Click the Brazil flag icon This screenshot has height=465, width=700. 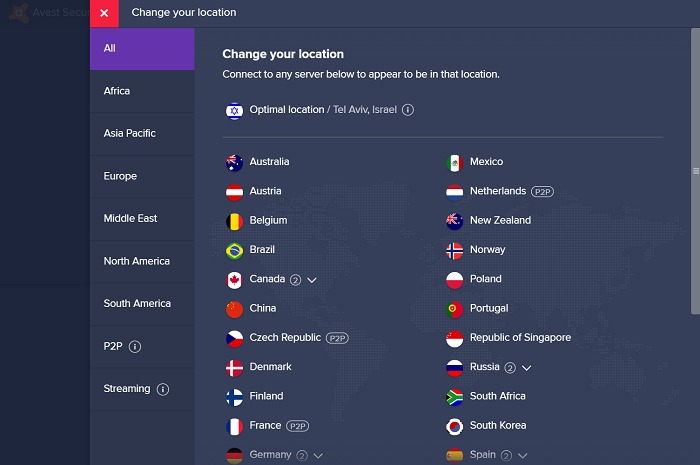point(235,250)
